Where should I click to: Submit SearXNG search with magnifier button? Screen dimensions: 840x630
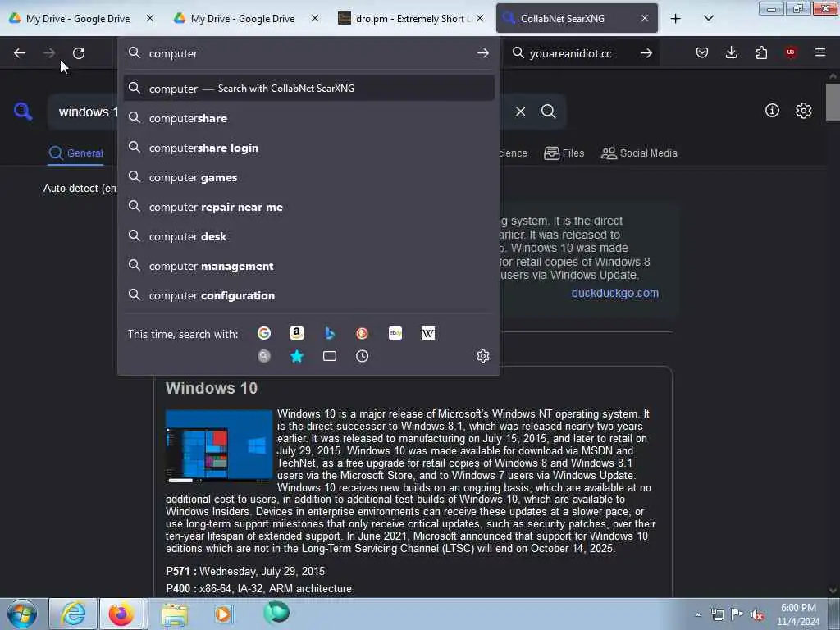pos(548,112)
